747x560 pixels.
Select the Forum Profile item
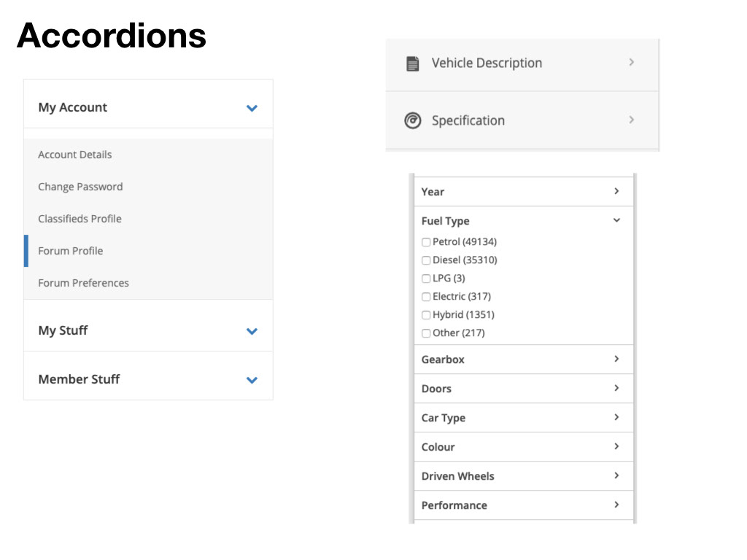point(71,251)
